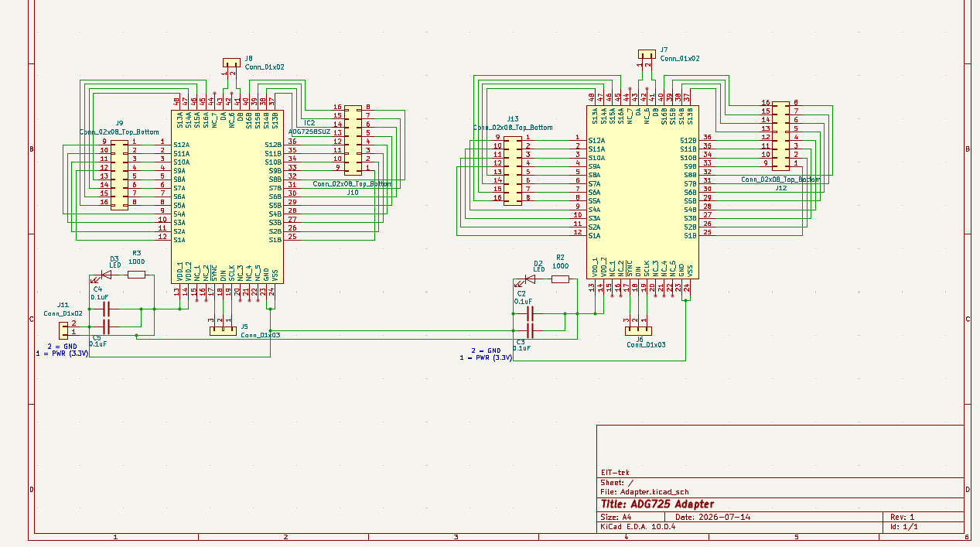The width and height of the screenshot is (980, 547).
Task: Click the Conn_02x08_Top_Bottom value above J10
Action: [x=352, y=184]
